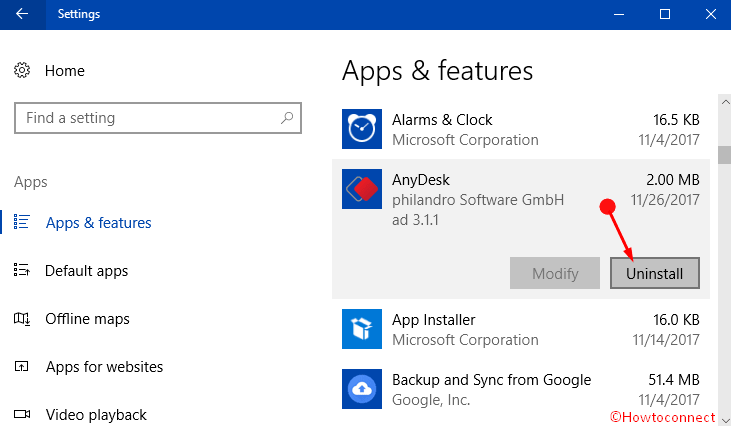Screen dimensions: 731x426
Task: Open Apps for websites section
Action: pos(104,367)
